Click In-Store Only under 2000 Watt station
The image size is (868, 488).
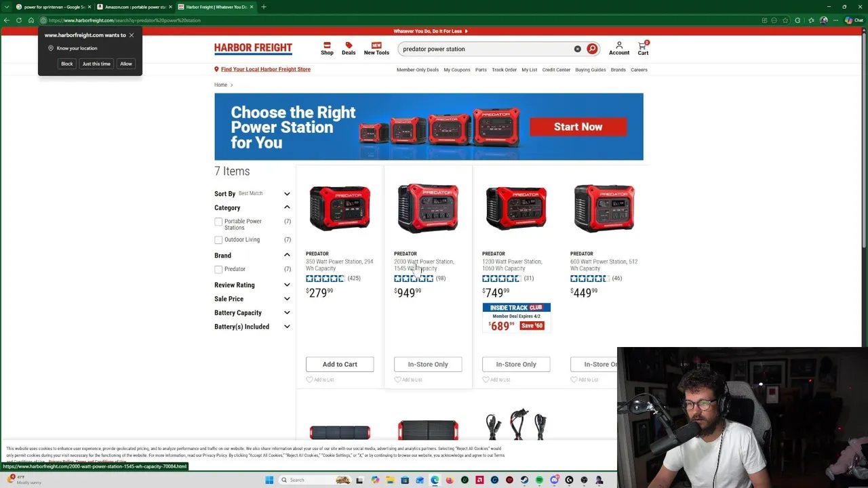coord(428,365)
